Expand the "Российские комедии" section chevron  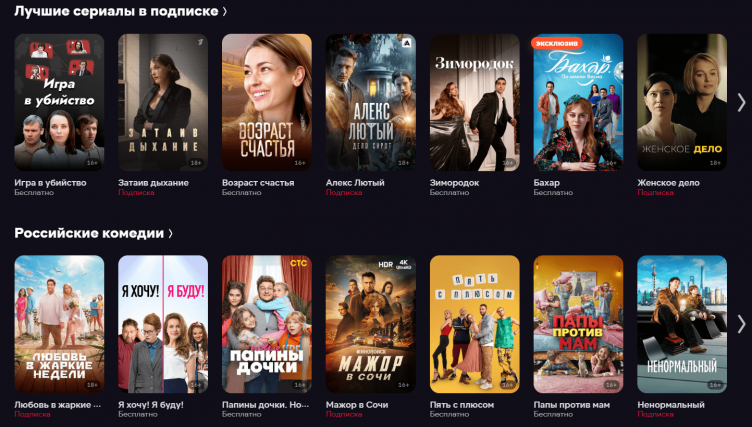coord(170,234)
